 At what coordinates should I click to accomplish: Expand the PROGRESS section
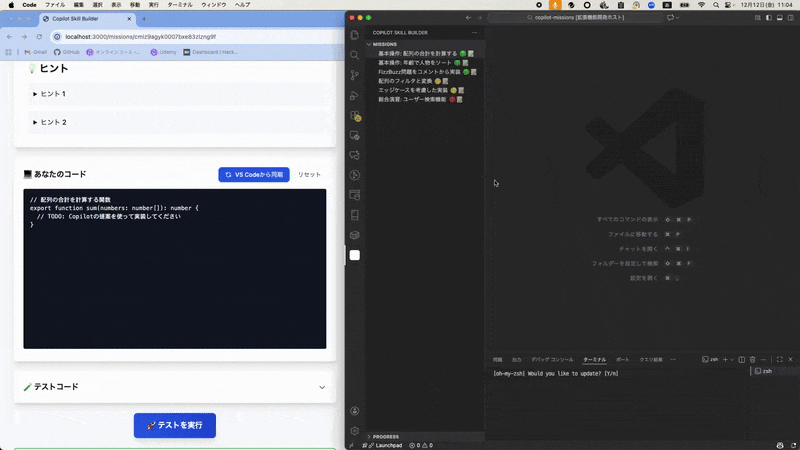(425, 437)
